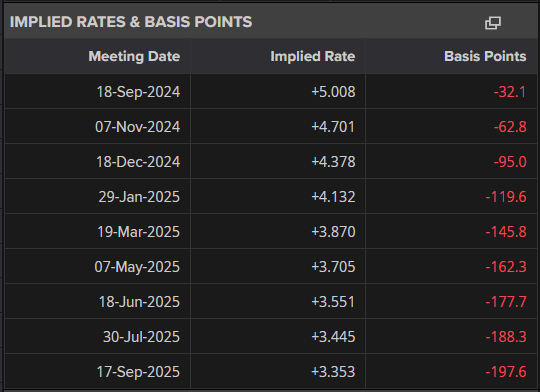This screenshot has height=392, width=540.
Task: Click the pop-out window icon in panel header
Action: 493,23
